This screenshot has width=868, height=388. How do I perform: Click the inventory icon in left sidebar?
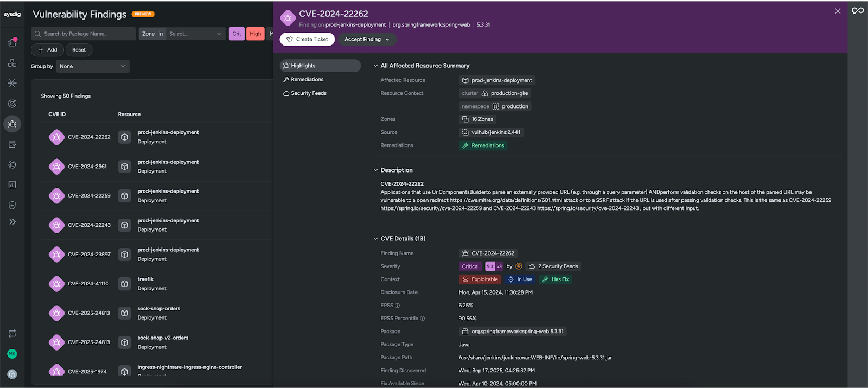[12, 63]
